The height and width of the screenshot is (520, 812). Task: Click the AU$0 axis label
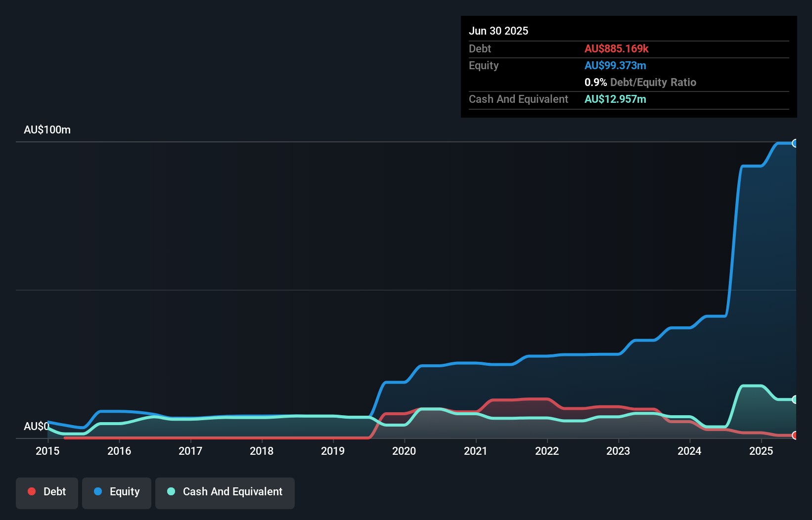(36, 426)
